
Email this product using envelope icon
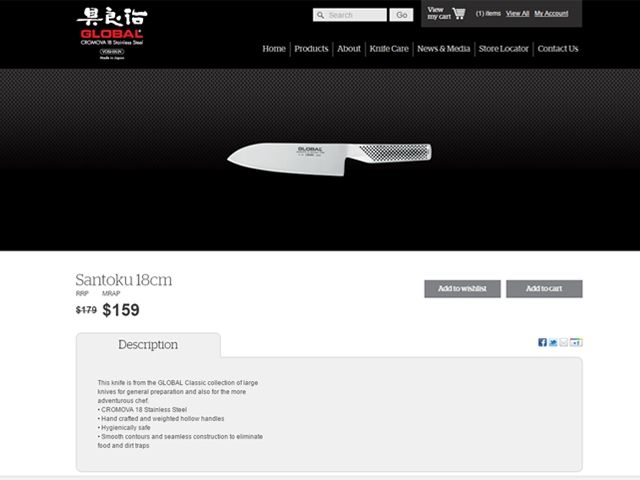(x=564, y=342)
